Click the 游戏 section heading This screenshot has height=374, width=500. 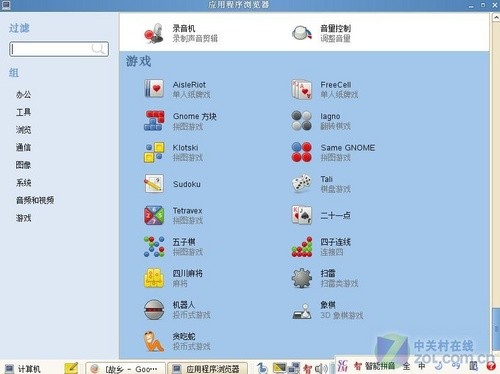pyautogui.click(x=138, y=61)
